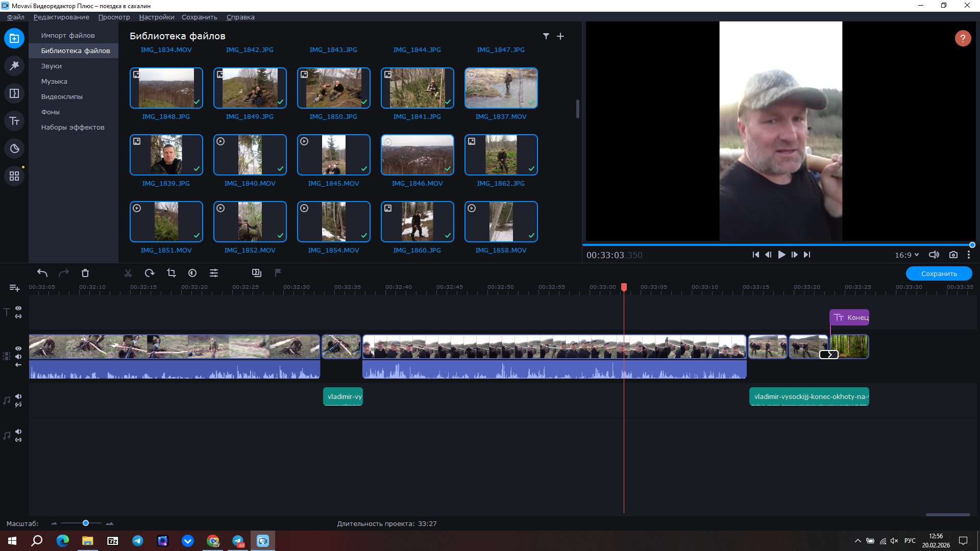Open the Titles tool in left sidebar
This screenshot has width=980, height=551.
click(x=14, y=121)
